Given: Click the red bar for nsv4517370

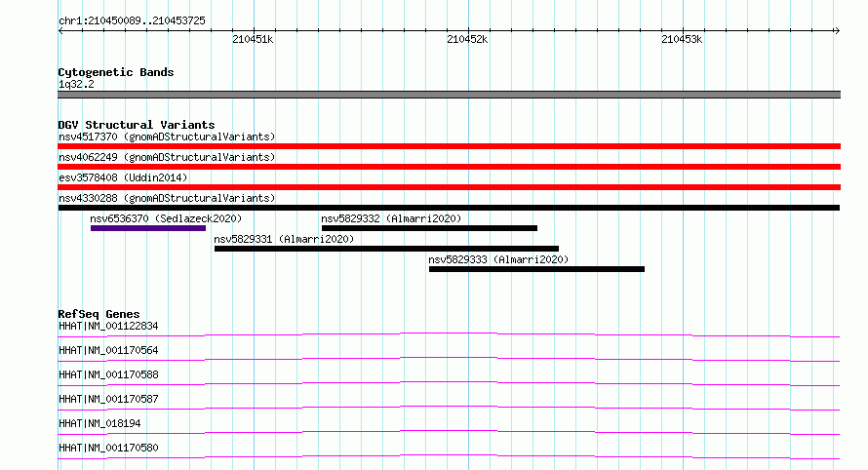Looking at the screenshot, I should click(x=449, y=146).
